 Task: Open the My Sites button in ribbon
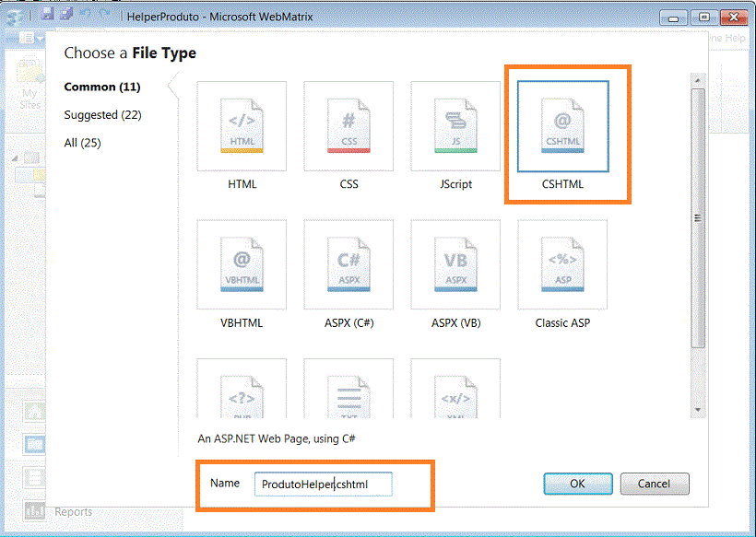click(29, 83)
